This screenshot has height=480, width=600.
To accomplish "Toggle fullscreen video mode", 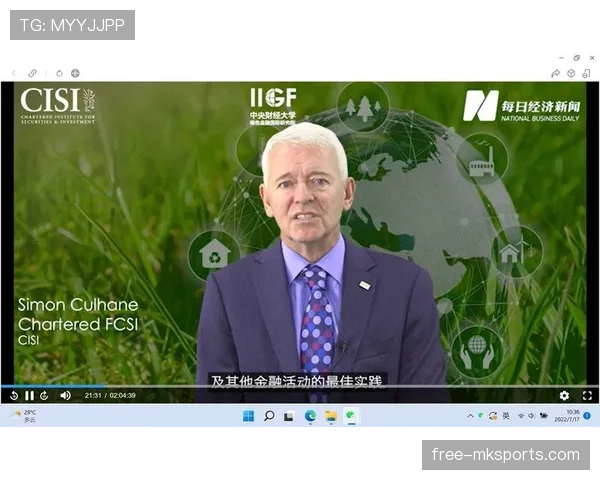I will (587, 396).
